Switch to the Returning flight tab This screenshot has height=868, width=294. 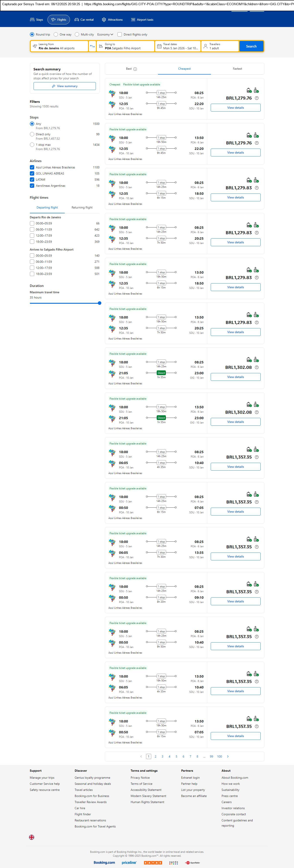[82, 208]
